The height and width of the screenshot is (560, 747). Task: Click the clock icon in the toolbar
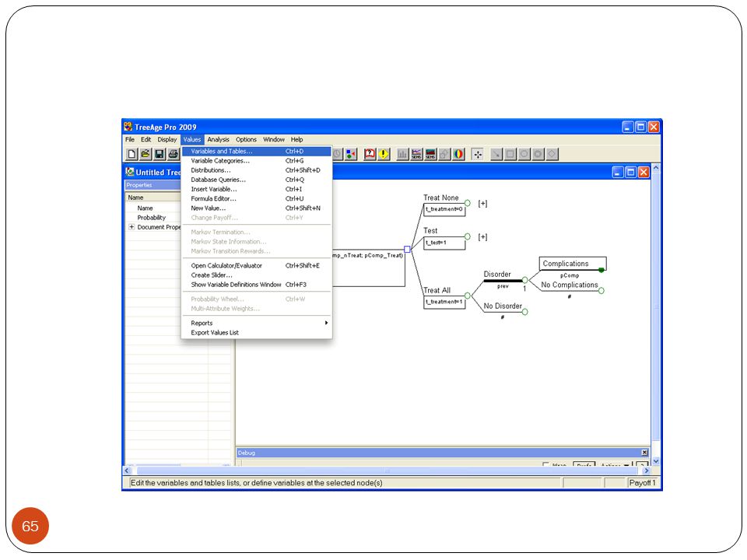337,154
